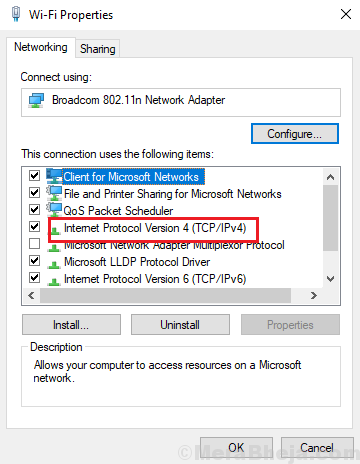
Task: Click the Microsoft LLDP Protocol Driver icon
Action: click(54, 264)
